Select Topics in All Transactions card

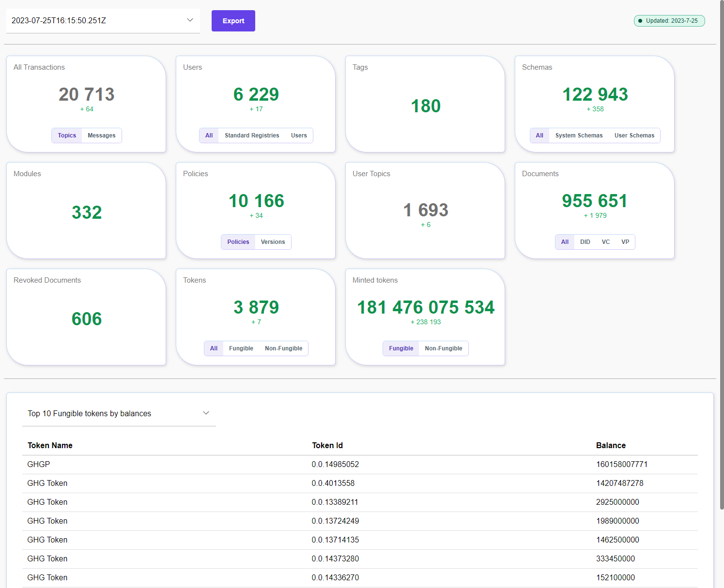tap(67, 136)
